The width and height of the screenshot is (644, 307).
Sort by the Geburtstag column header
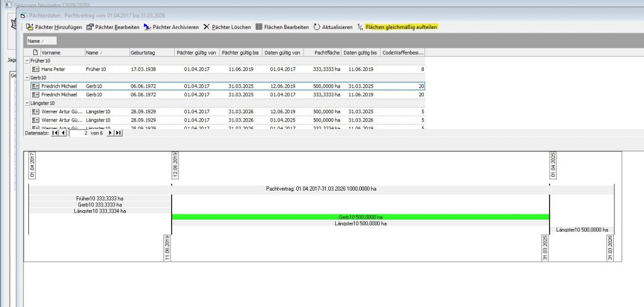click(x=150, y=52)
